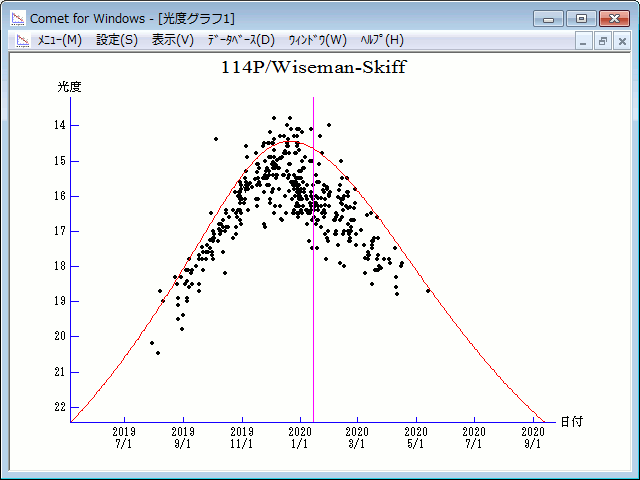Open the メニュー(M) menu
Image resolution: width=640 pixels, height=480 pixels.
(60, 40)
